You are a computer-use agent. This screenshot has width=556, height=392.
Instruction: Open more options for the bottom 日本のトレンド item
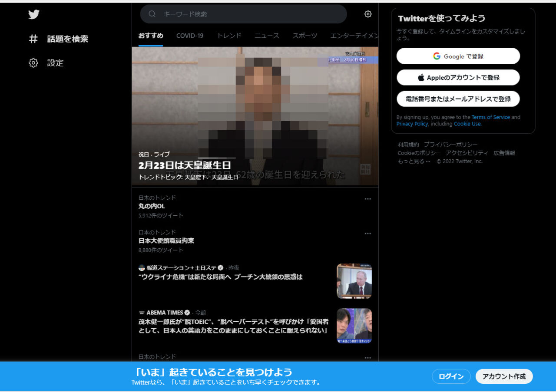[368, 358]
